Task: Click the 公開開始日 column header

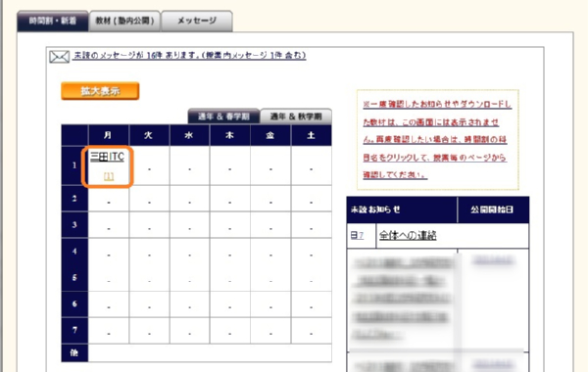Action: 493,209
